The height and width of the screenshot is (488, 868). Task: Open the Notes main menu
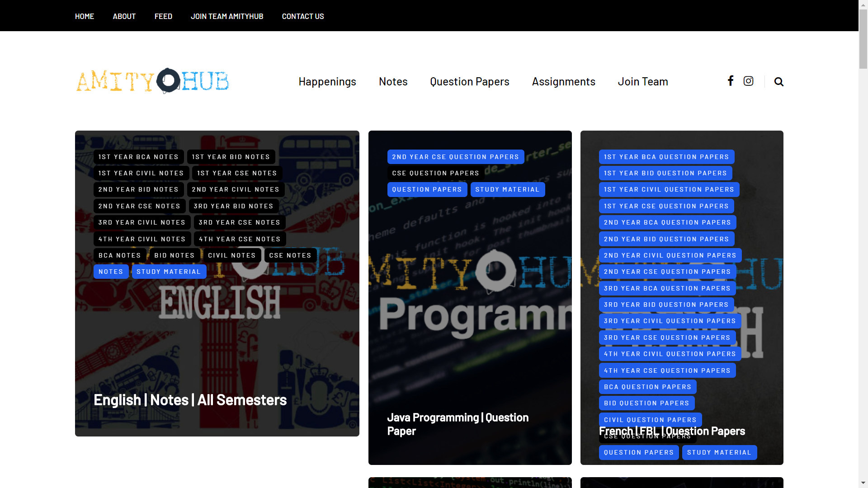(393, 81)
